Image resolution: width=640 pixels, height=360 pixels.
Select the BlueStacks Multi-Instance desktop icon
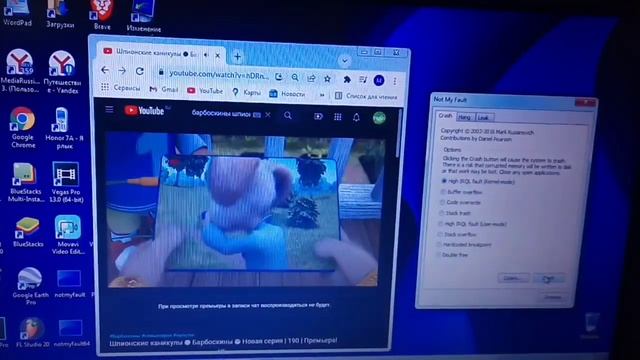25,182
